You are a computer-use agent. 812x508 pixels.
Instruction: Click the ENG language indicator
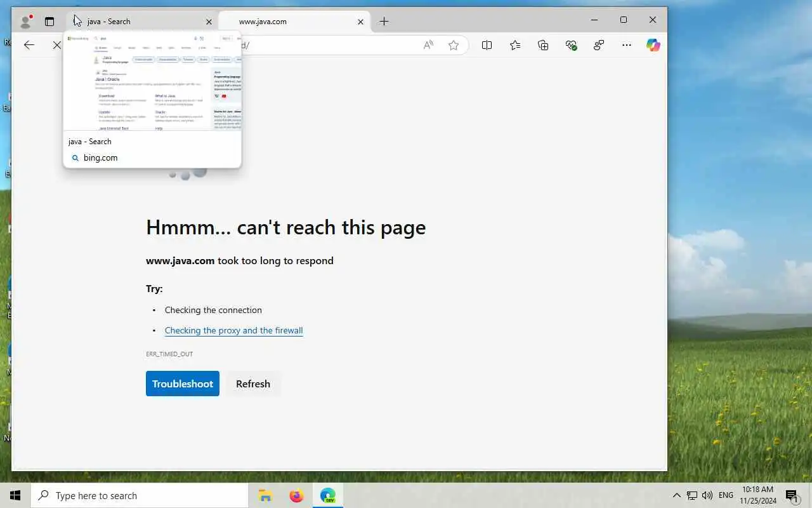click(726, 495)
